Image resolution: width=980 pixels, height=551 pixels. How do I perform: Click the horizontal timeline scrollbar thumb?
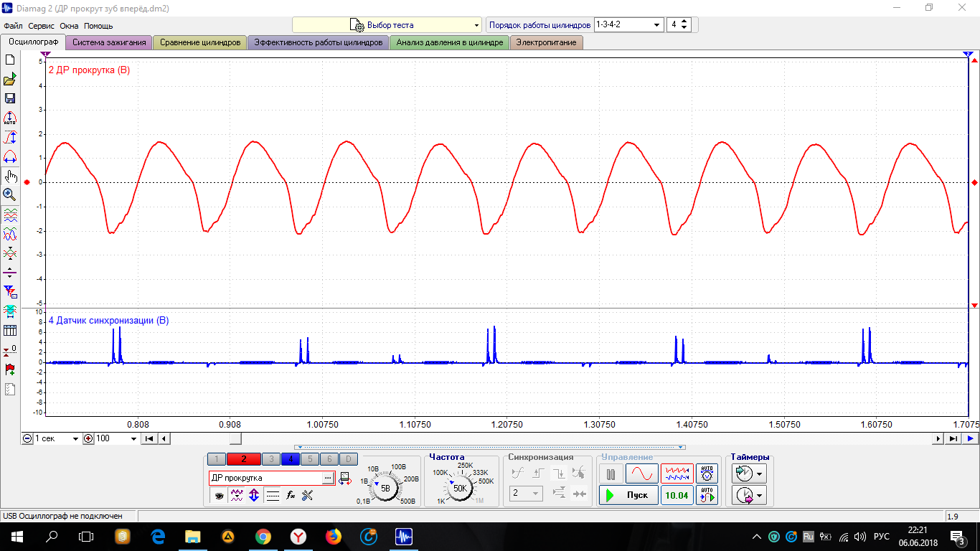[235, 438]
